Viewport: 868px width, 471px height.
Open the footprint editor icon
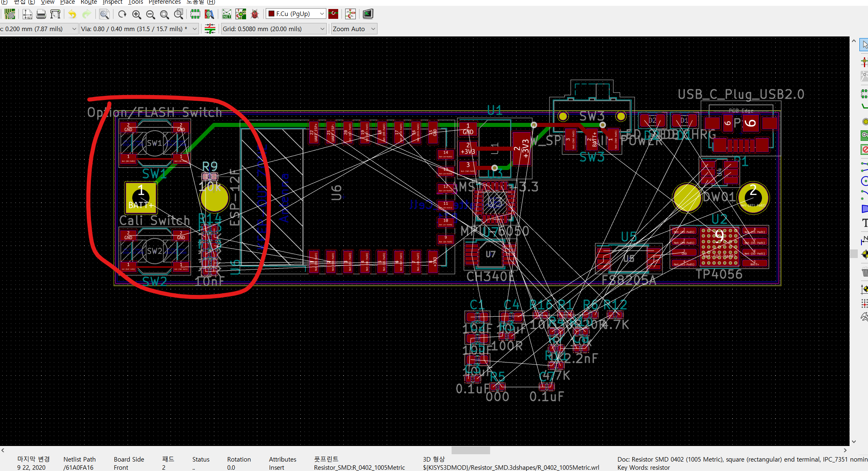(x=195, y=14)
